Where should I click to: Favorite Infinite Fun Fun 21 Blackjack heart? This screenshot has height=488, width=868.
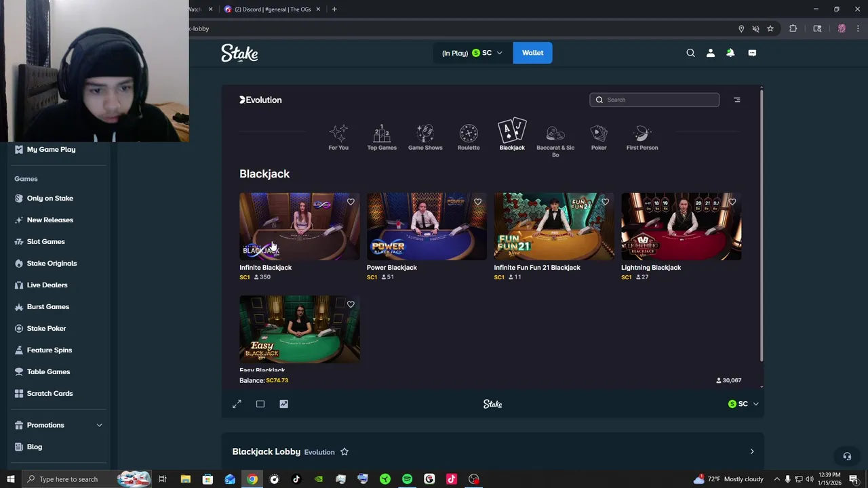[x=605, y=202]
